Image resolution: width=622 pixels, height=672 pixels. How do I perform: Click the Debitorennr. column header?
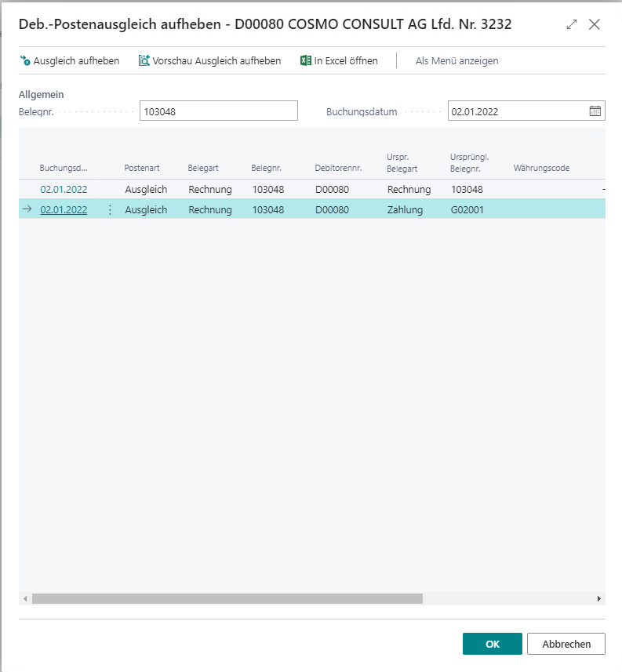[338, 168]
